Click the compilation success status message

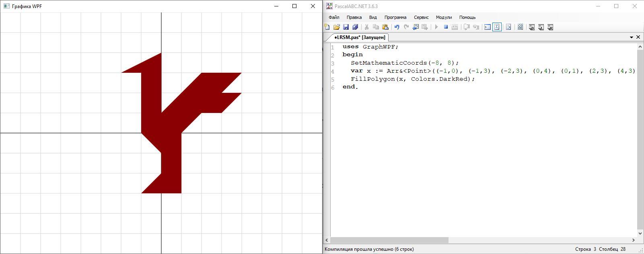pos(369,249)
